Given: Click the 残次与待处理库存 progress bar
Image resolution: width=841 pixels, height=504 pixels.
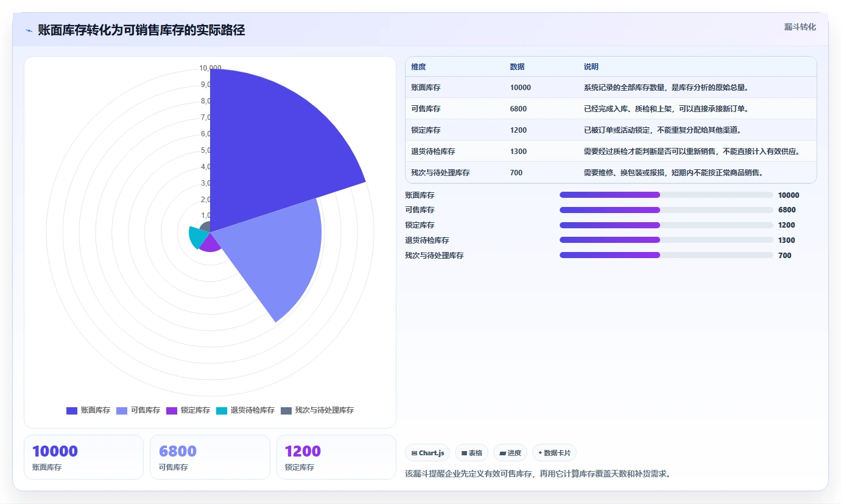Looking at the screenshot, I should pyautogui.click(x=666, y=255).
